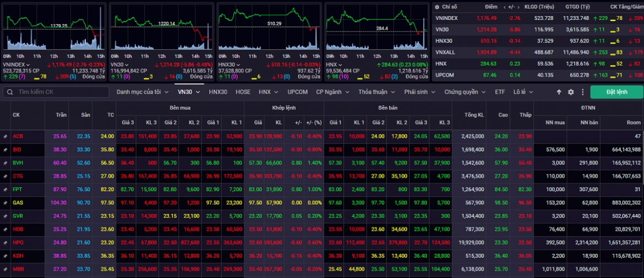Switch to the HNX30 tab
This screenshot has height=278, width=644.
tap(217, 92)
